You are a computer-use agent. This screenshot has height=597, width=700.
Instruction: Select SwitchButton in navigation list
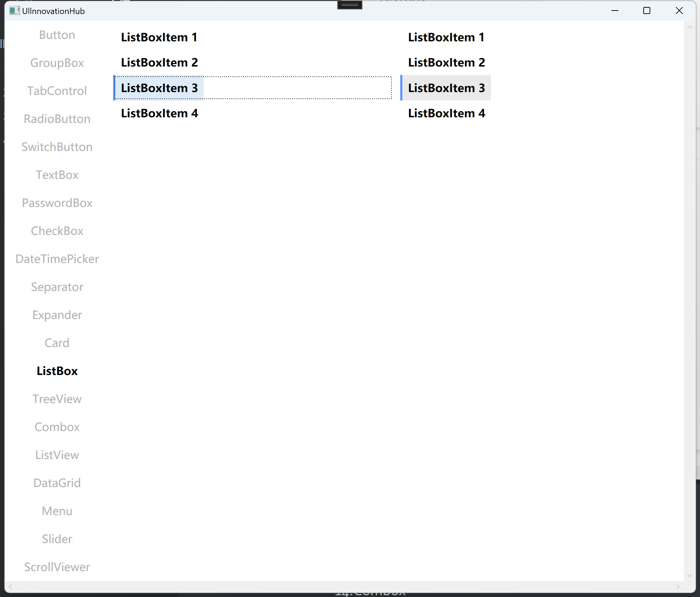(x=57, y=147)
